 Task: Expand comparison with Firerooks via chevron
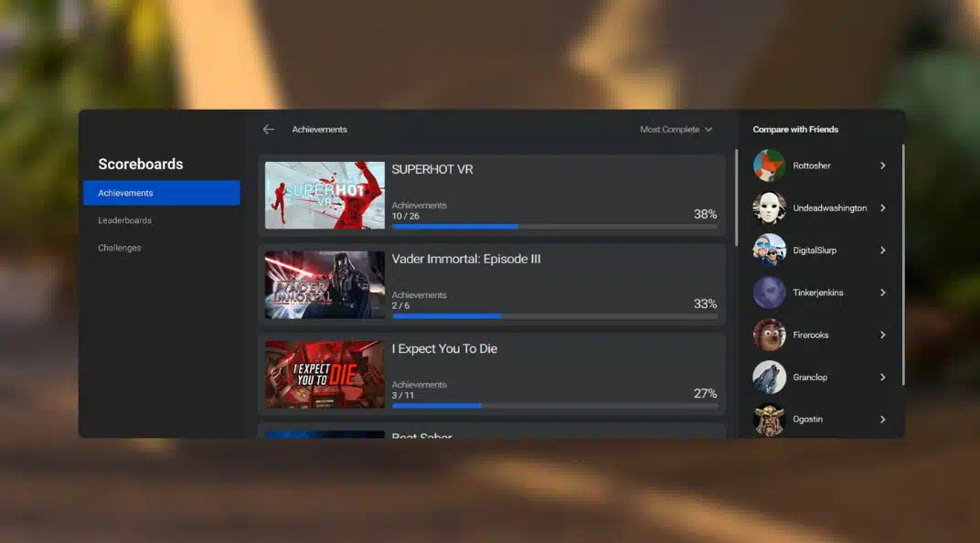click(882, 335)
